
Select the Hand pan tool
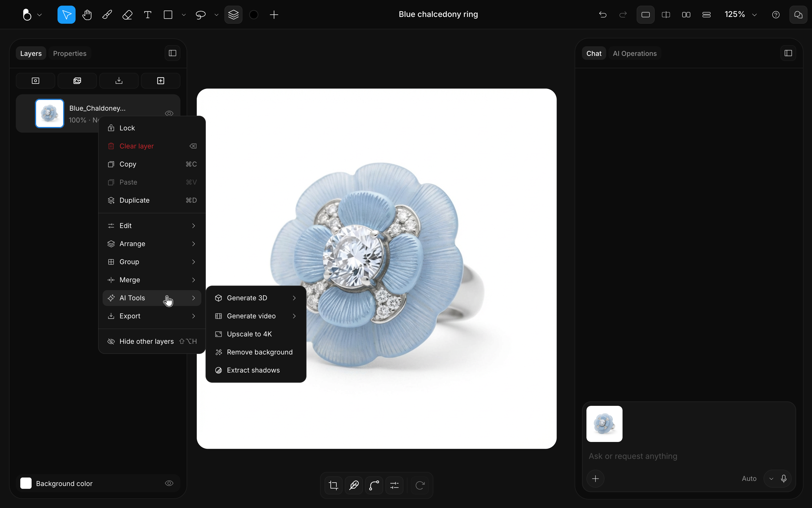click(x=87, y=15)
